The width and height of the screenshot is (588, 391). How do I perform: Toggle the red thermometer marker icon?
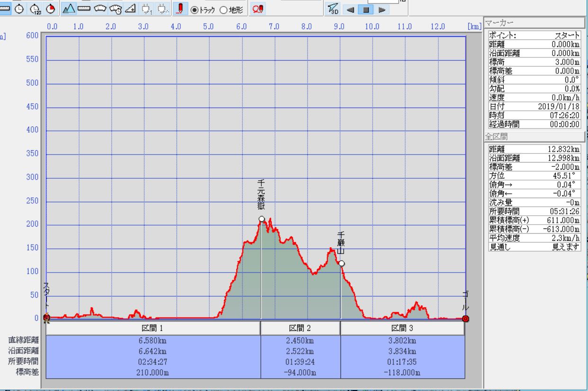pos(181,9)
